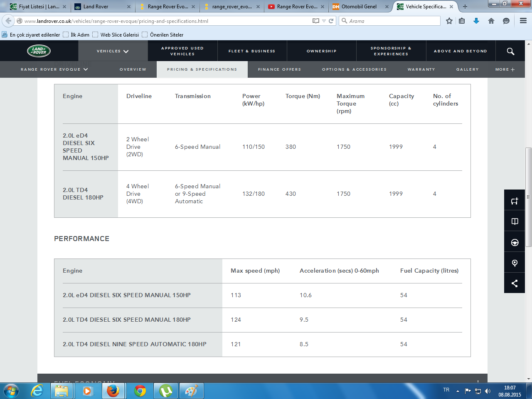This screenshot has height=399, width=532.
Task: Go back with the browser back arrow
Action: click(x=8, y=21)
